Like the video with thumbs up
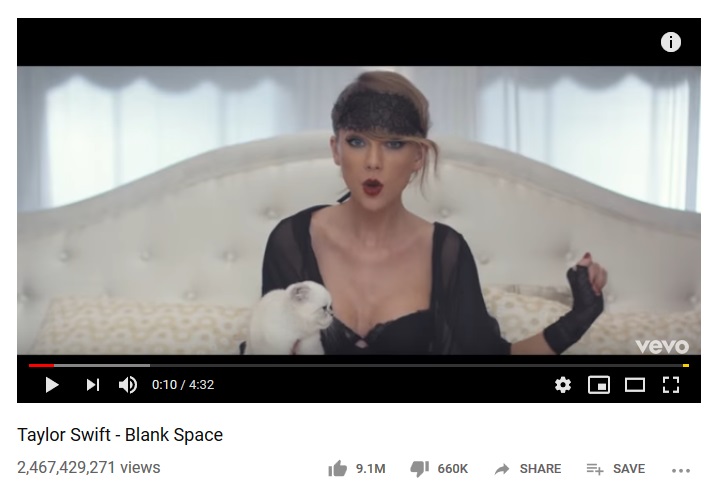 [337, 469]
